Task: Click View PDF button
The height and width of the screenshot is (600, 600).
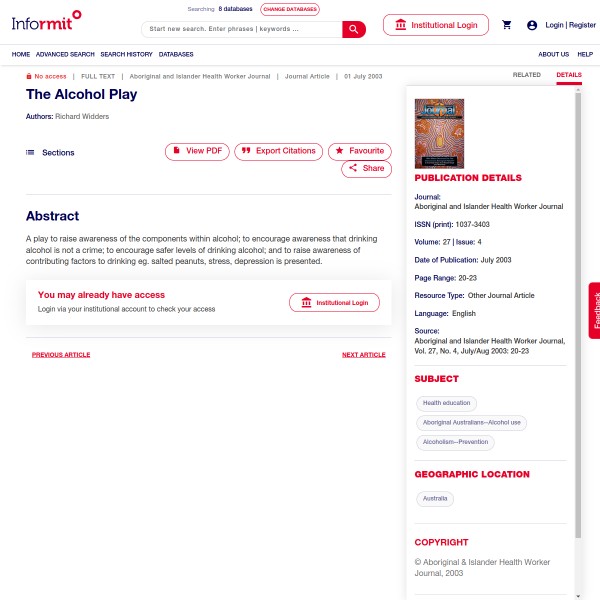Action: [x=197, y=152]
